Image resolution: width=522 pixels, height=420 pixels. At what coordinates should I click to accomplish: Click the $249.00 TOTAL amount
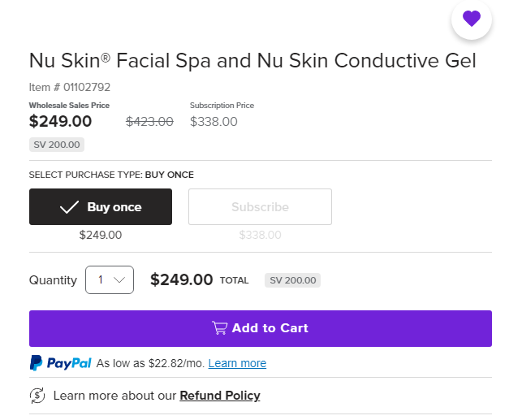181,279
